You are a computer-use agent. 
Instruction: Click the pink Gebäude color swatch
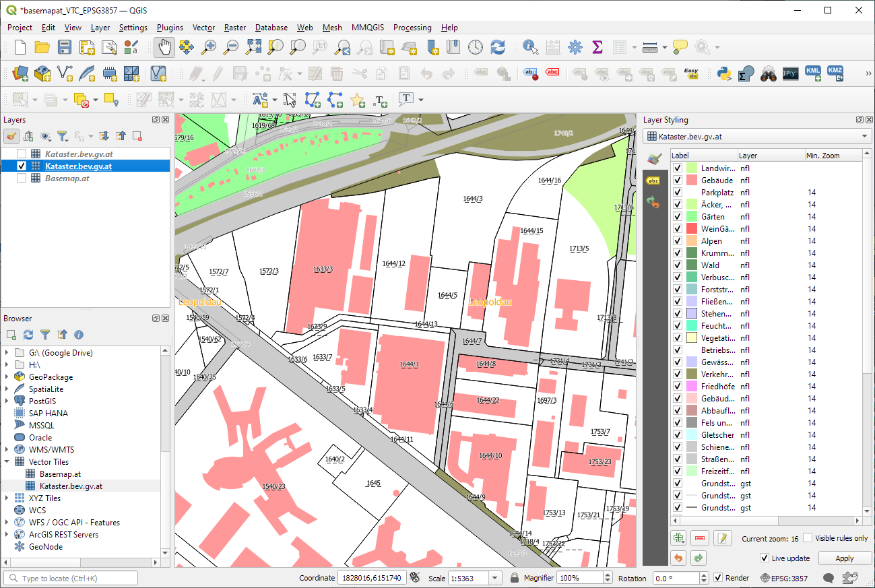click(691, 181)
